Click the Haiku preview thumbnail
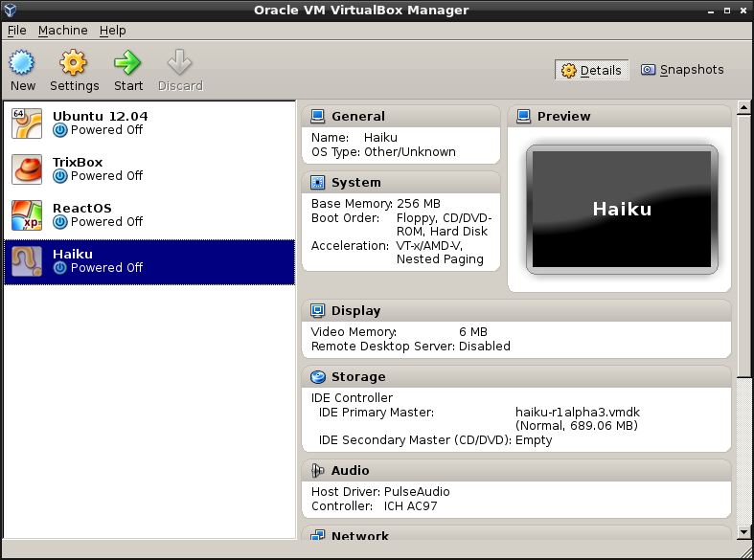The height and width of the screenshot is (560, 754). [622, 210]
